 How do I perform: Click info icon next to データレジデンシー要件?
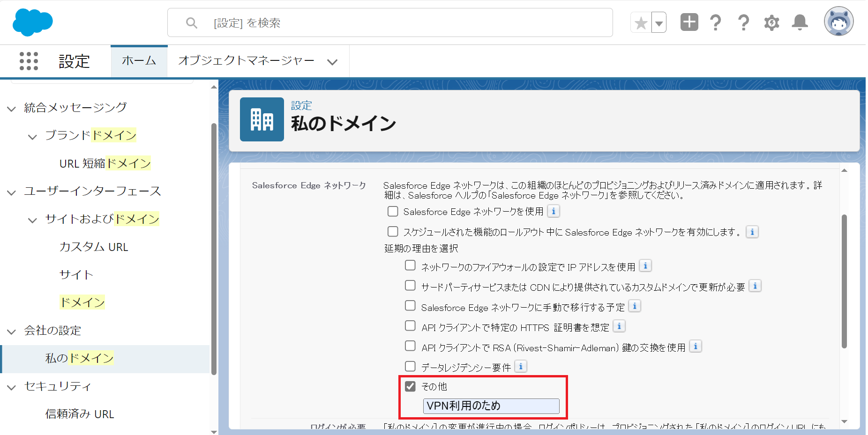point(521,367)
